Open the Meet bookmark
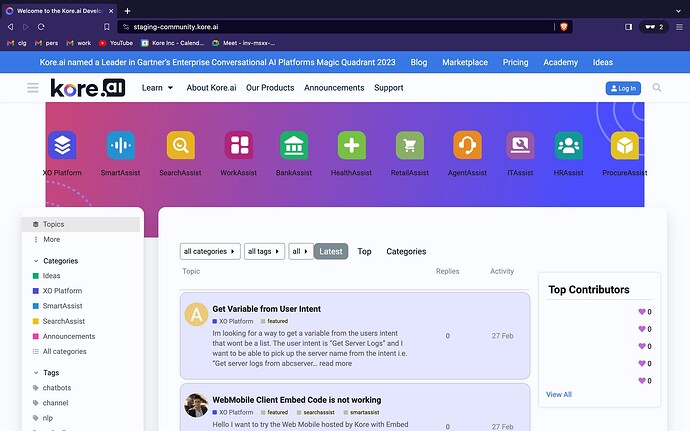This screenshot has height=431, width=690. click(x=243, y=43)
